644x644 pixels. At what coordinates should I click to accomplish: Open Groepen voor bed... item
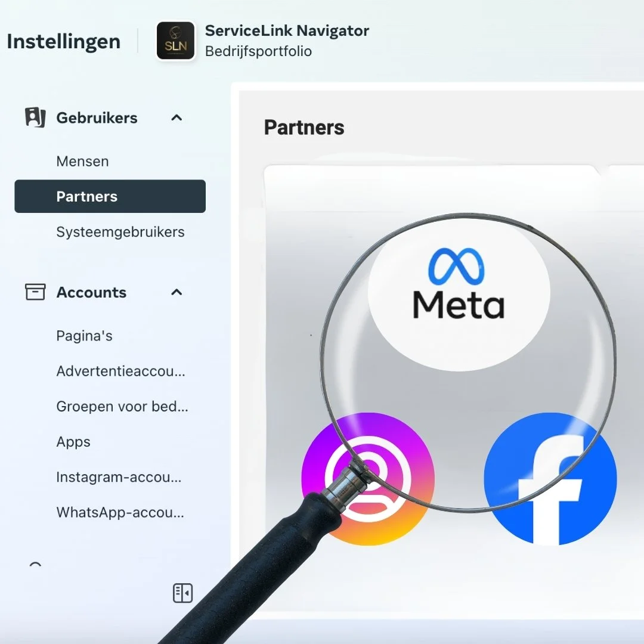click(122, 407)
